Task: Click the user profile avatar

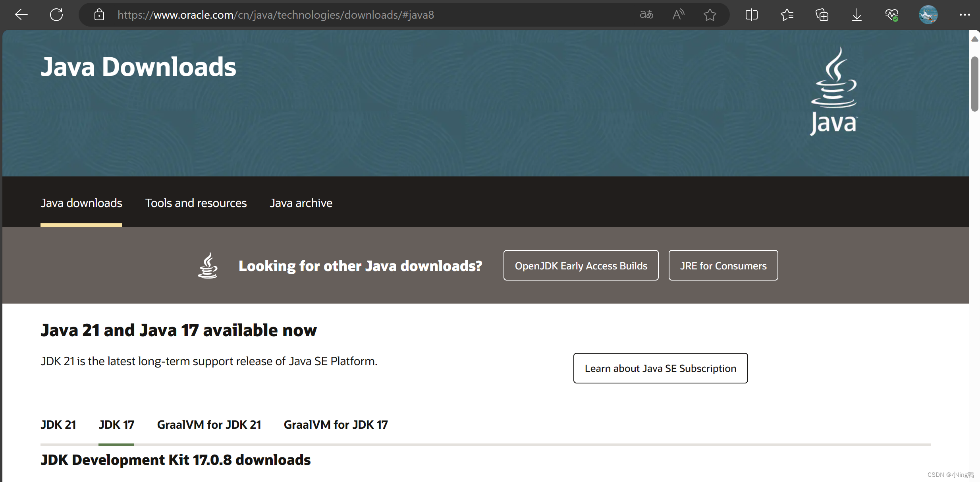Action: click(928, 15)
